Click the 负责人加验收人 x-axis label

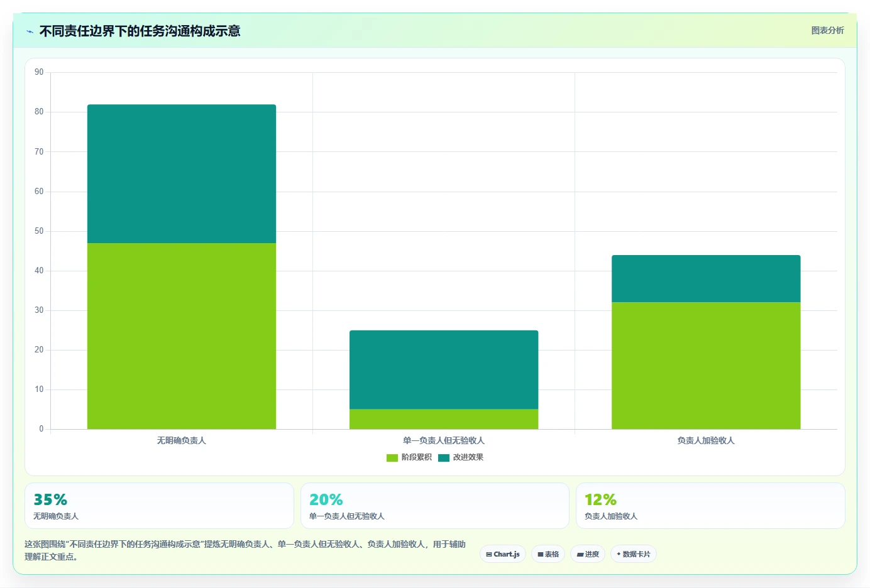pyautogui.click(x=706, y=440)
